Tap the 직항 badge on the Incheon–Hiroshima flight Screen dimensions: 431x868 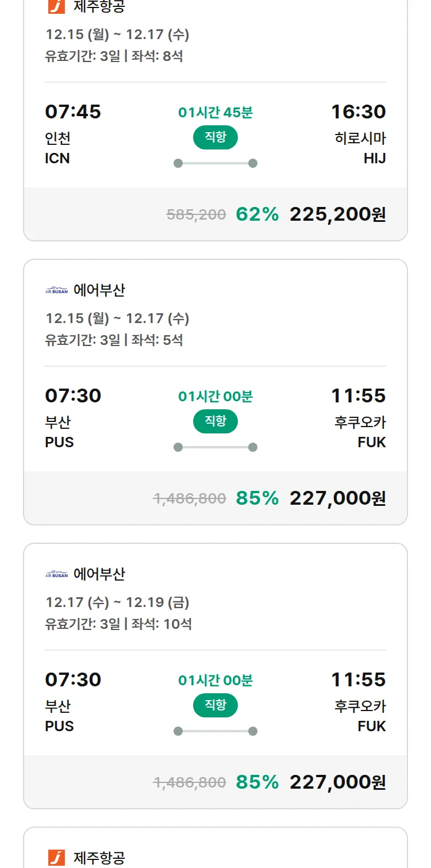pyautogui.click(x=215, y=137)
